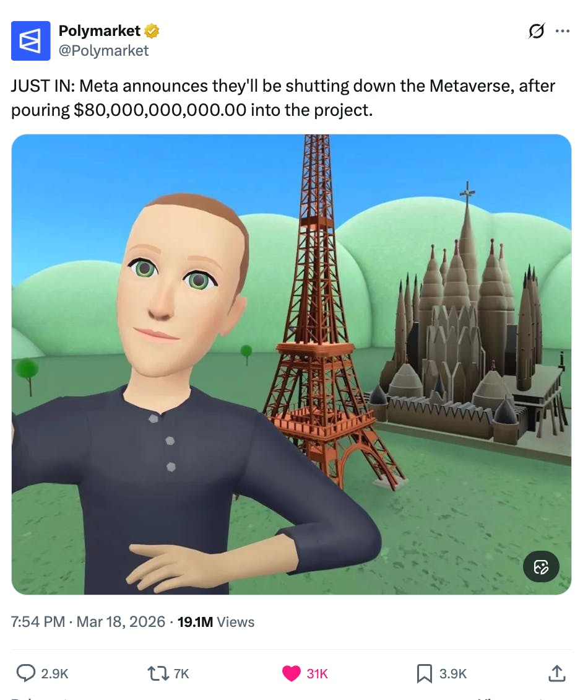588x700 pixels.
Task: Toggle the pink heart like button
Action: click(x=292, y=673)
